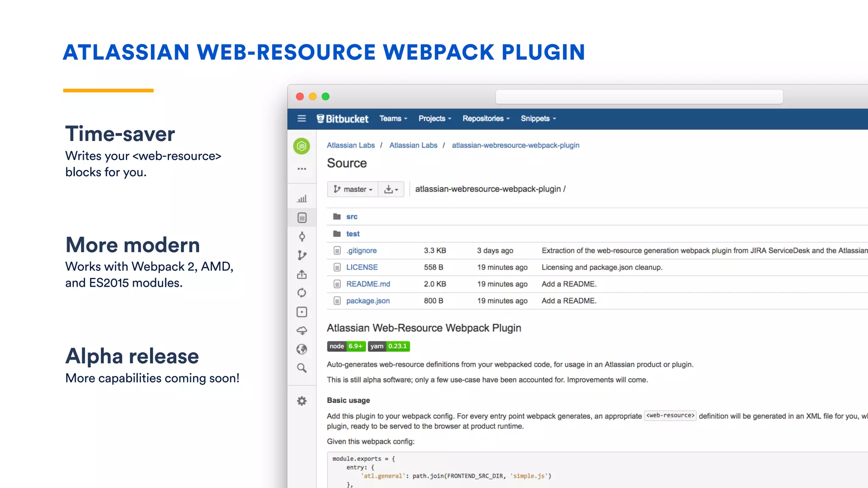
Task: Open the Issues square-dot sidebar icon
Action: tap(302, 312)
